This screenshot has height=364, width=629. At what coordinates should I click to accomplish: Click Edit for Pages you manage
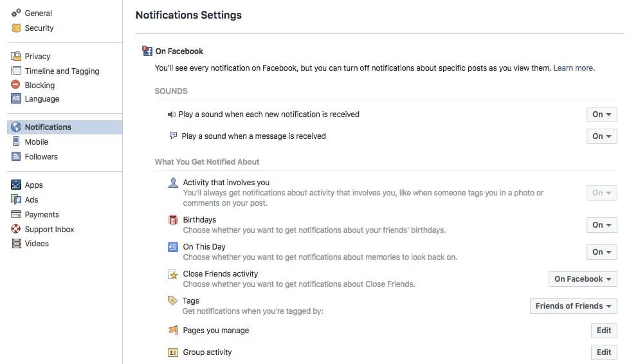coord(603,331)
